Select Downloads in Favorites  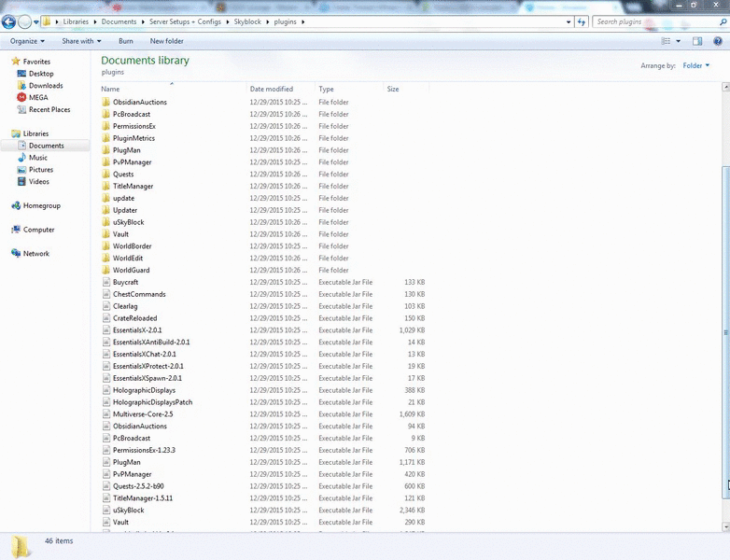pos(46,86)
